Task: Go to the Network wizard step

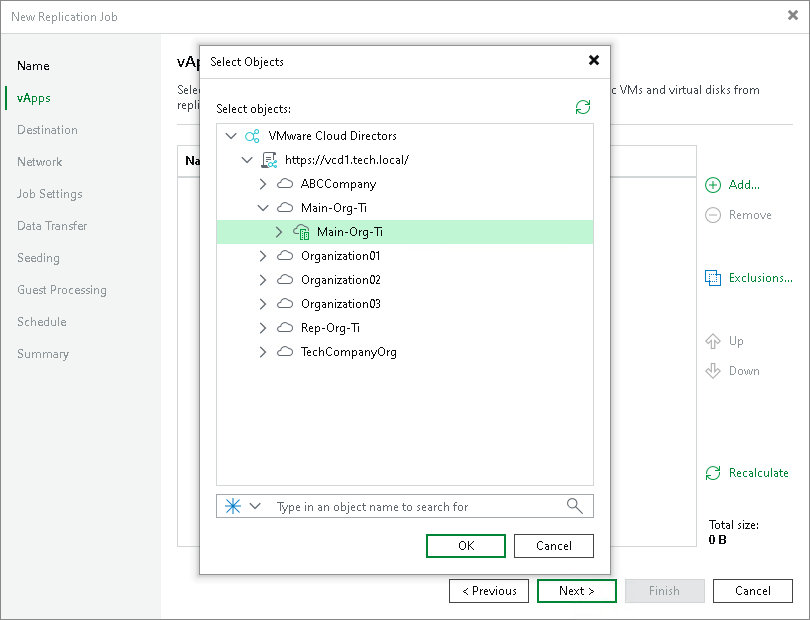Action: [x=39, y=162]
